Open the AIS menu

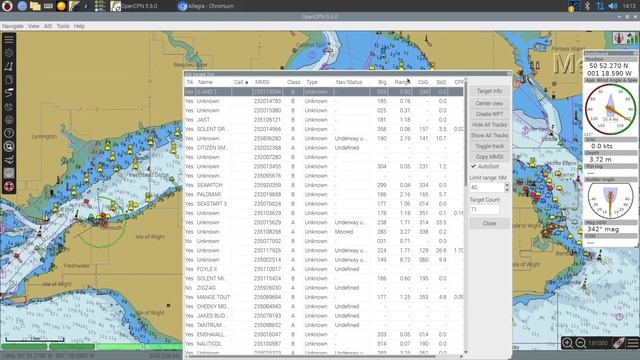click(48, 26)
